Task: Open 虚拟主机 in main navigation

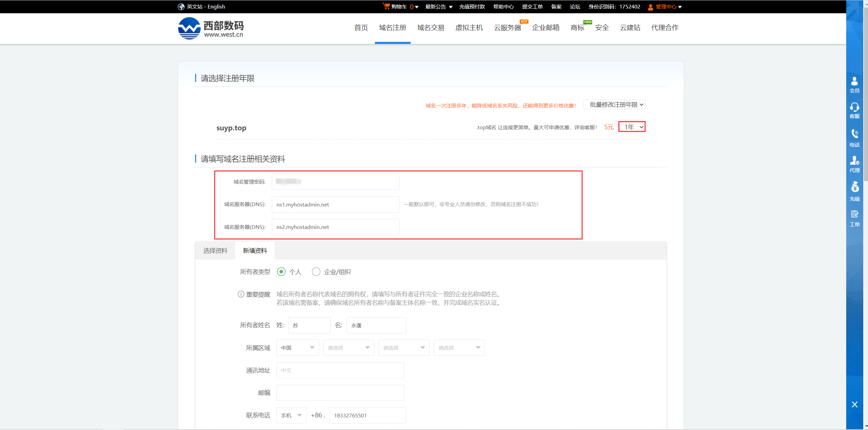Action: coord(469,28)
